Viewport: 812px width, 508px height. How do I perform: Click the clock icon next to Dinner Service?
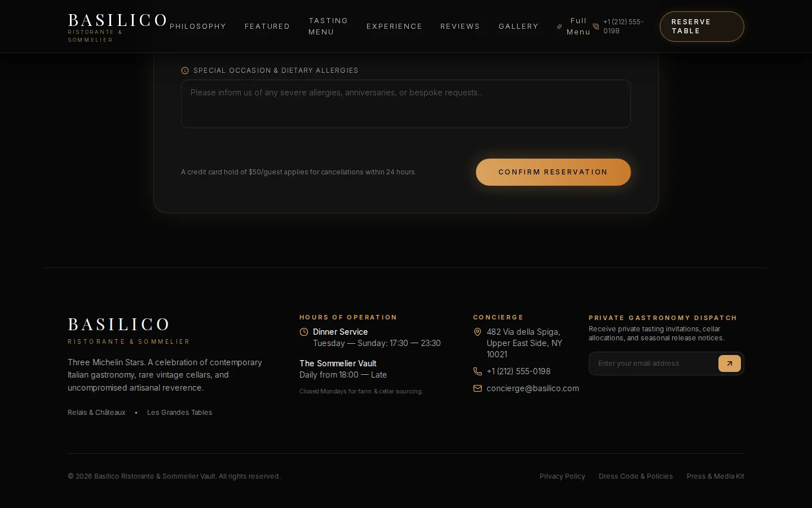(304, 332)
